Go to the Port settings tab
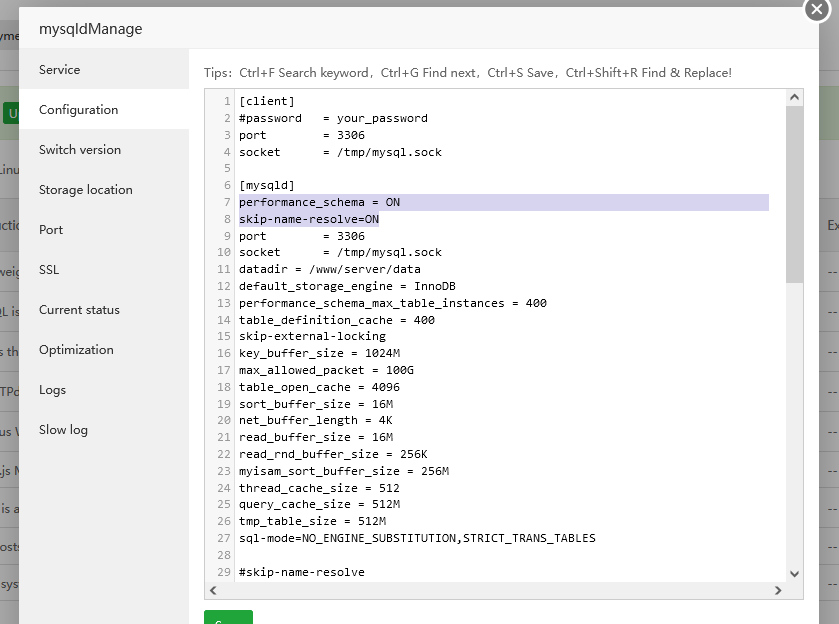This screenshot has height=624, width=839. click(x=51, y=230)
